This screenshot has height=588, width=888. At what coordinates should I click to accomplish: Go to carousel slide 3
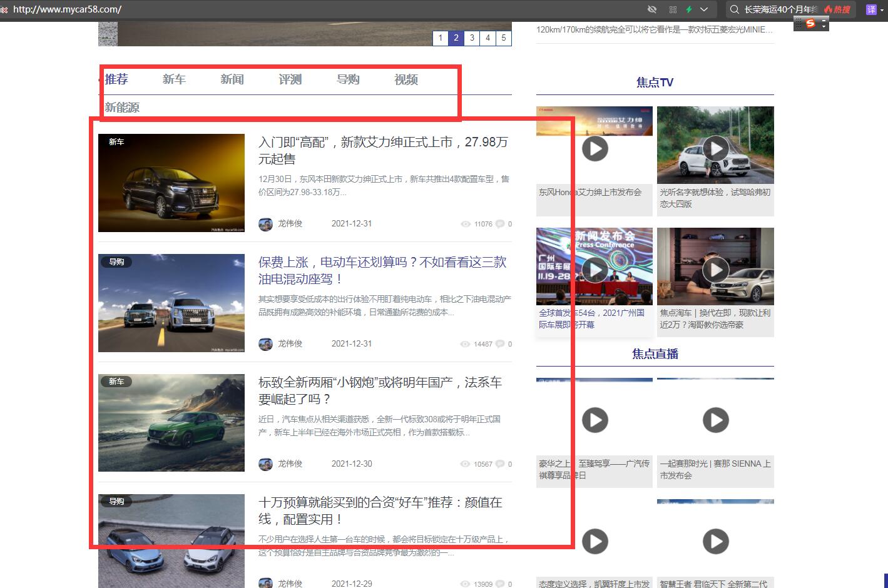[472, 38]
